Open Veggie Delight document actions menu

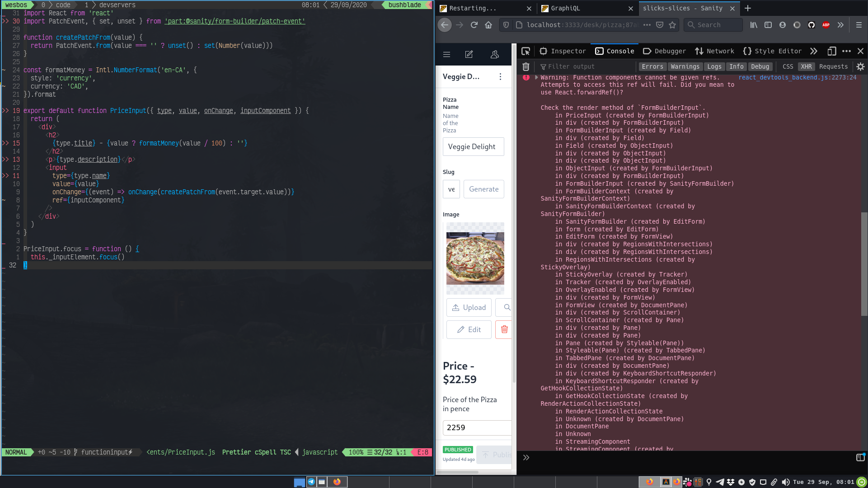500,77
